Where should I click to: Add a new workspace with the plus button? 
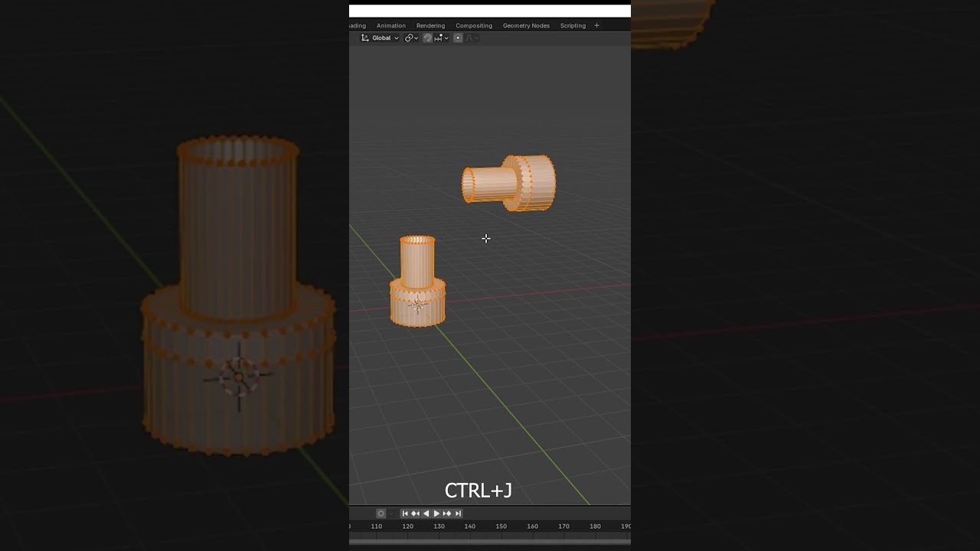pyautogui.click(x=597, y=25)
